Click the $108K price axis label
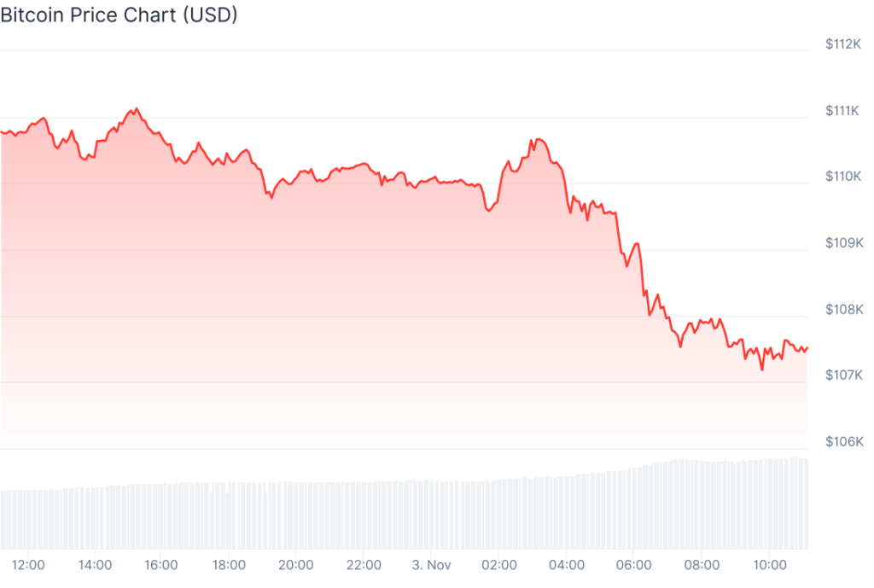Screen dimensions: 874x588 (x=843, y=309)
